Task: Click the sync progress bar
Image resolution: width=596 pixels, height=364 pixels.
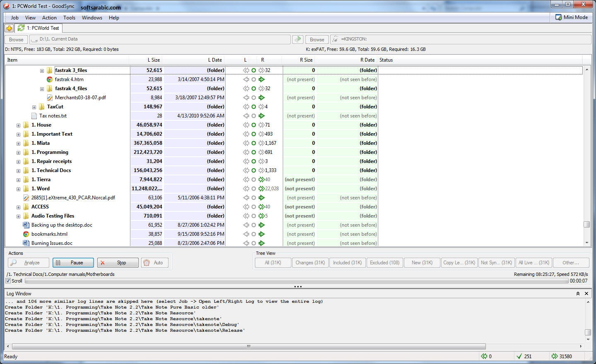Action: [x=296, y=281]
